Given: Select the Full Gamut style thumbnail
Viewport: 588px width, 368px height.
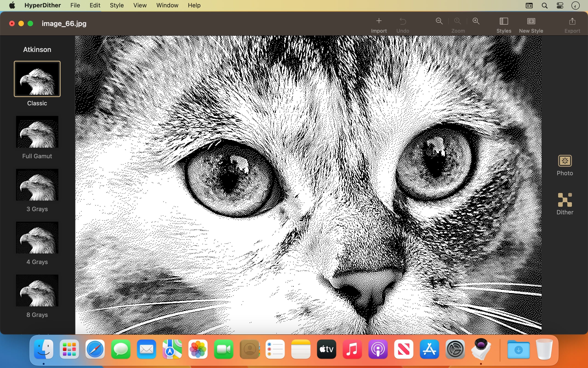Looking at the screenshot, I should tap(37, 132).
